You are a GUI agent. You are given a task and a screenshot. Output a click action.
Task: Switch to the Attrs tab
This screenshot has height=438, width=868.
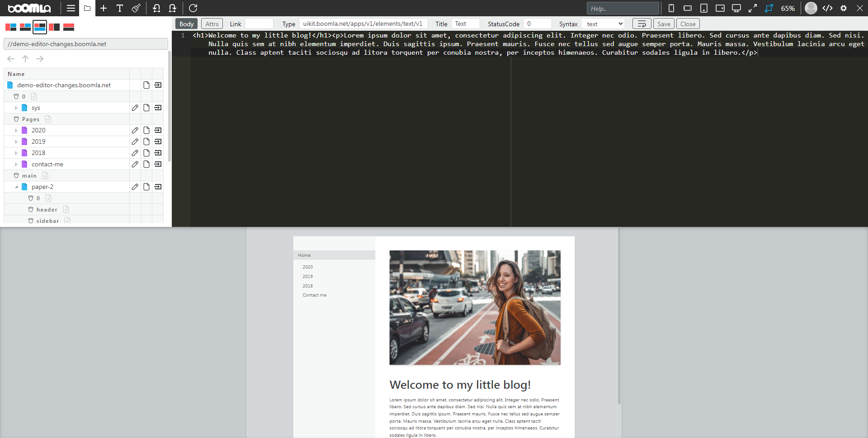(x=212, y=24)
